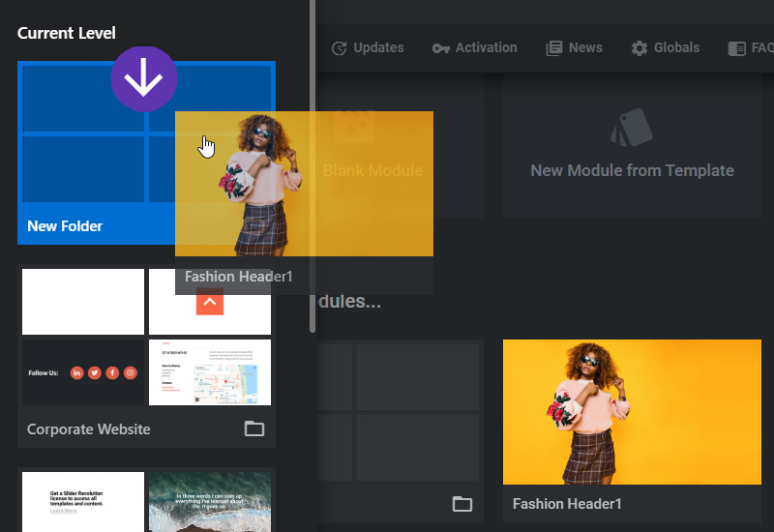Click the News newspaper icon
Image resolution: width=774 pixels, height=532 pixels.
[553, 48]
